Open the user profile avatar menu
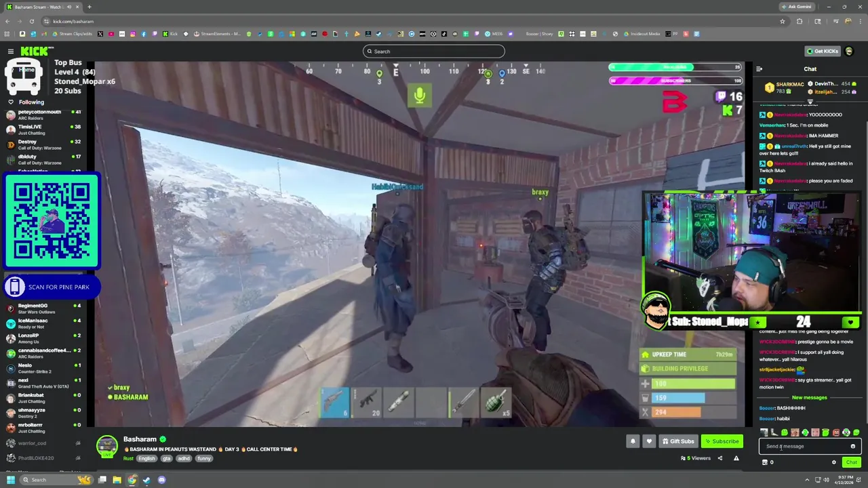Image resolution: width=868 pixels, height=488 pixels. tap(849, 52)
